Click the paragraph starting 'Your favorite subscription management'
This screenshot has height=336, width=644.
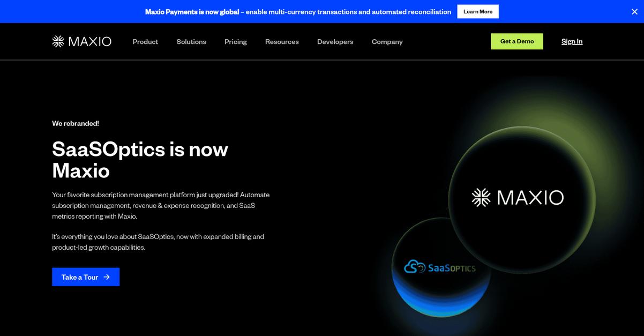pos(161,205)
